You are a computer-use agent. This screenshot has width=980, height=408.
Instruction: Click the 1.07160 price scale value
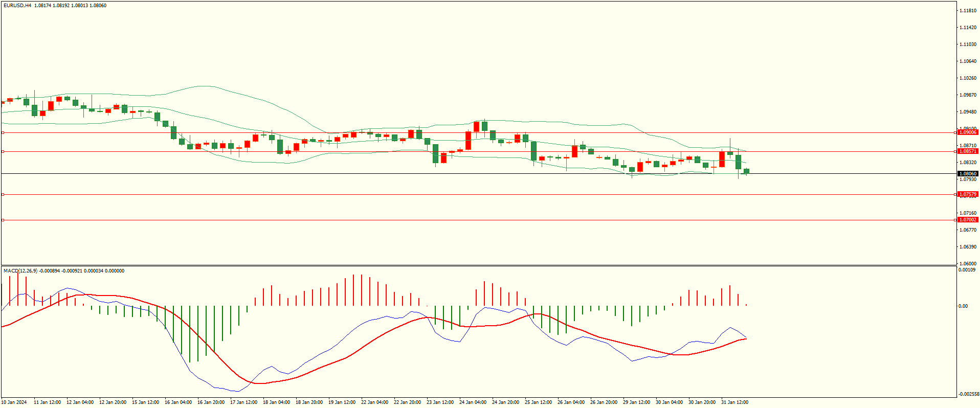click(x=968, y=213)
